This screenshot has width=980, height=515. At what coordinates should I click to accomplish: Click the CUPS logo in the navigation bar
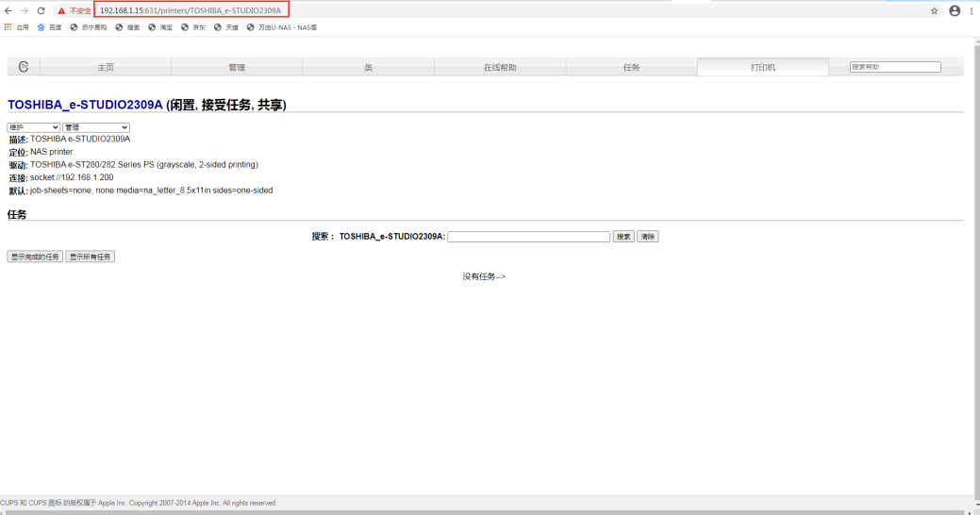click(24, 67)
